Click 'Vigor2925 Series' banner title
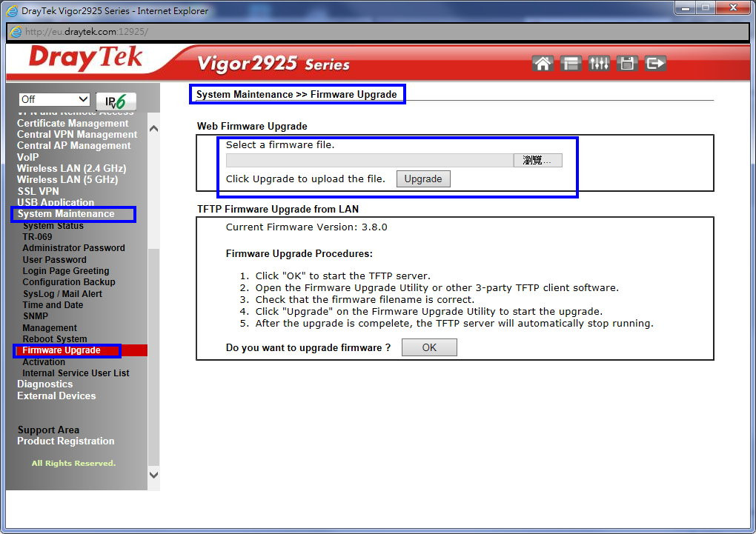Screen dimensions: 756x534 click(x=273, y=64)
